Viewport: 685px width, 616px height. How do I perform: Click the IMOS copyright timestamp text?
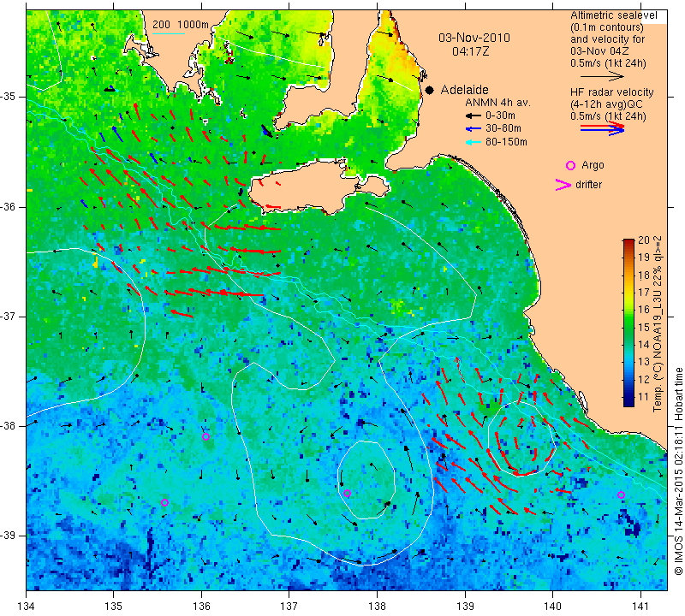point(678,471)
